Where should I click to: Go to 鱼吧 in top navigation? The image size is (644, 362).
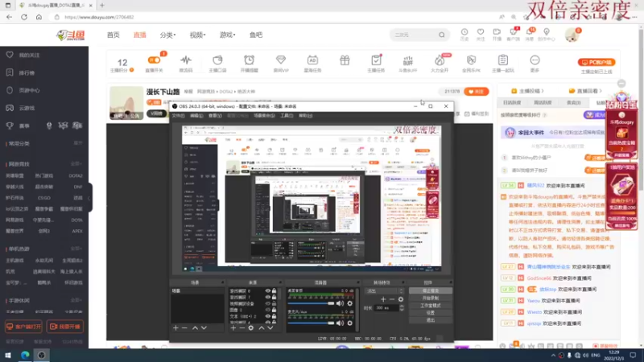tap(256, 35)
